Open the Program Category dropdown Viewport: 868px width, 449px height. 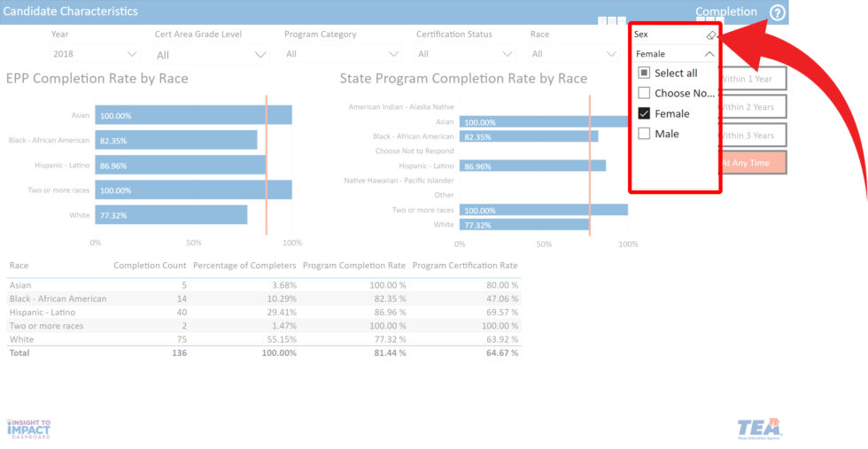[x=342, y=54]
